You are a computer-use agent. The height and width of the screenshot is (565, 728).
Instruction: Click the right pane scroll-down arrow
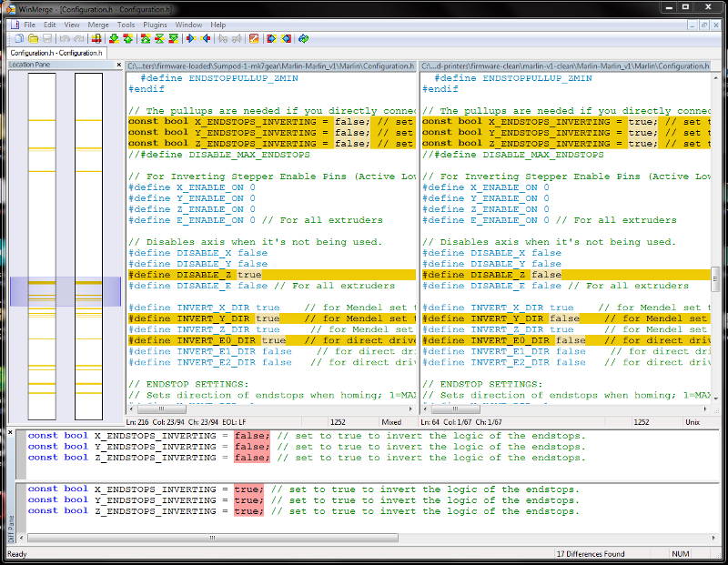pyautogui.click(x=715, y=399)
